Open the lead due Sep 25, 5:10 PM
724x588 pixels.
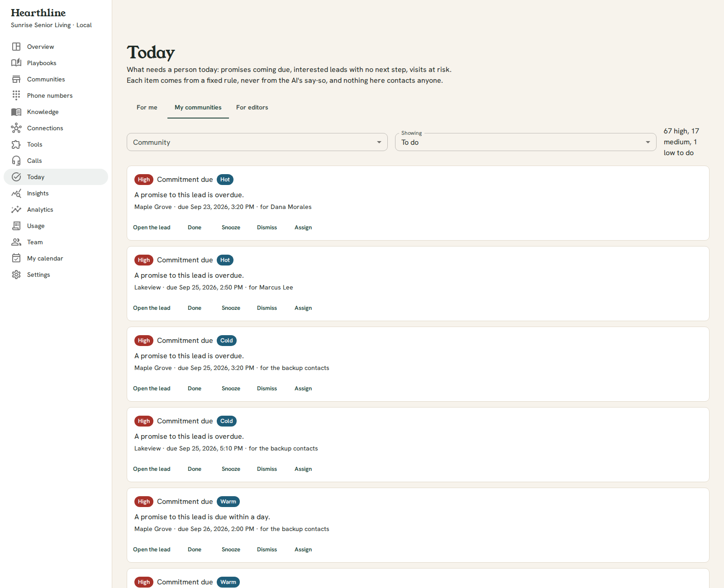pyautogui.click(x=152, y=469)
